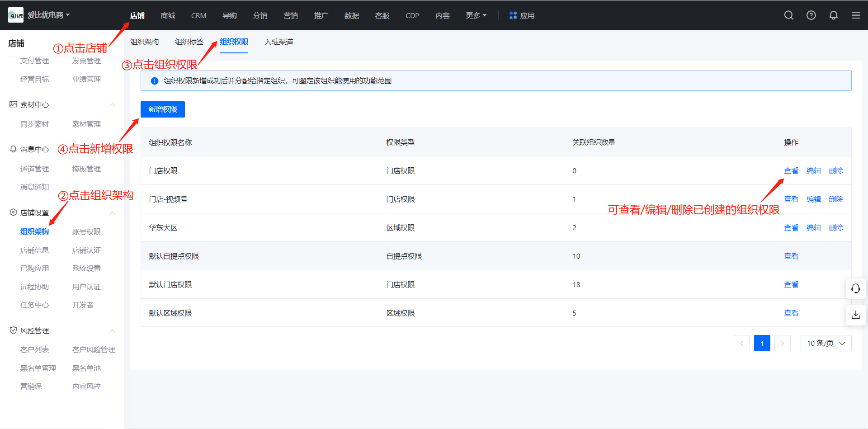Open the 店铺 top menu
Screen dimensions: 868x429
point(137,15)
